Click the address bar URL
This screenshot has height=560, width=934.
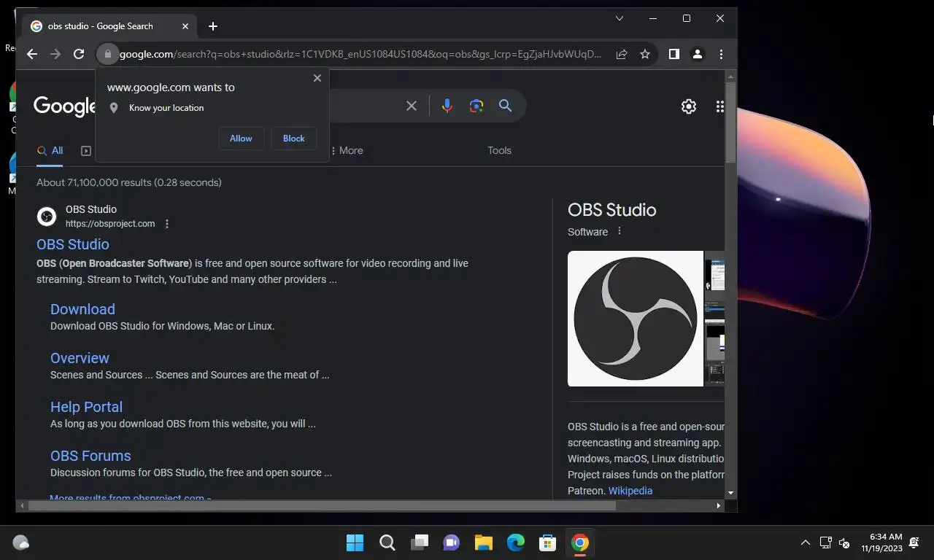coord(360,54)
